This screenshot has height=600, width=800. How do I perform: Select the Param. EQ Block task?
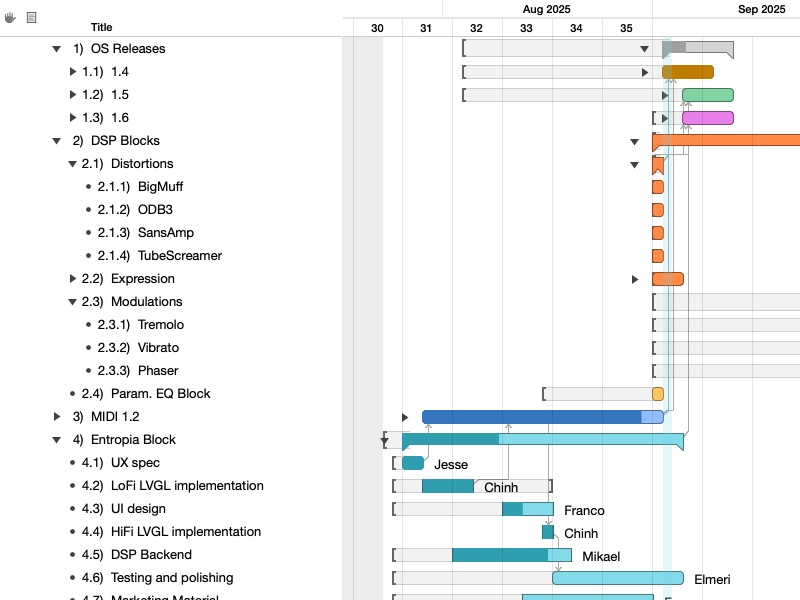pos(160,394)
